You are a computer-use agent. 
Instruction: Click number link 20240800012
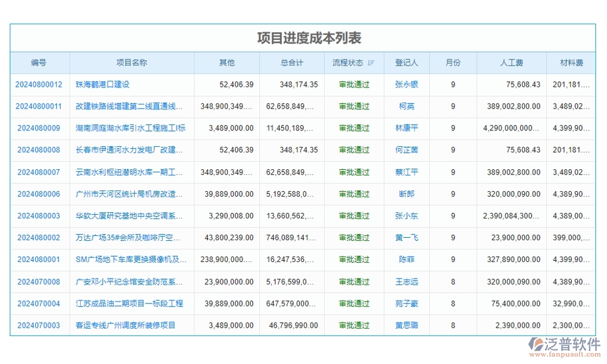(x=39, y=84)
